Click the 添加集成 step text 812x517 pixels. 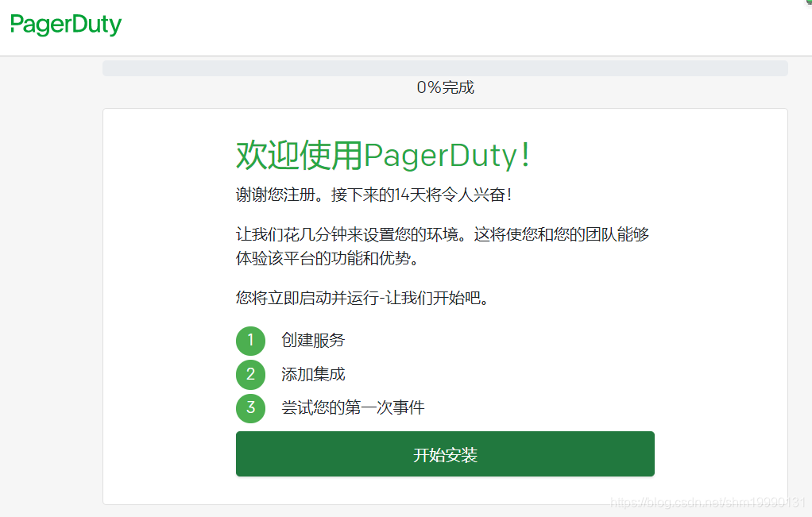pyautogui.click(x=313, y=373)
